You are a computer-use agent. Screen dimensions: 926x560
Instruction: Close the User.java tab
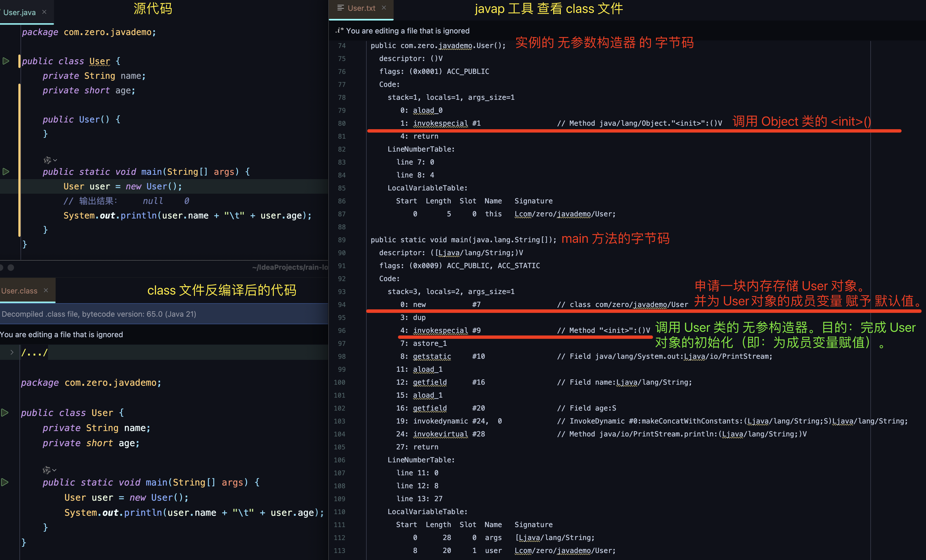tap(44, 12)
